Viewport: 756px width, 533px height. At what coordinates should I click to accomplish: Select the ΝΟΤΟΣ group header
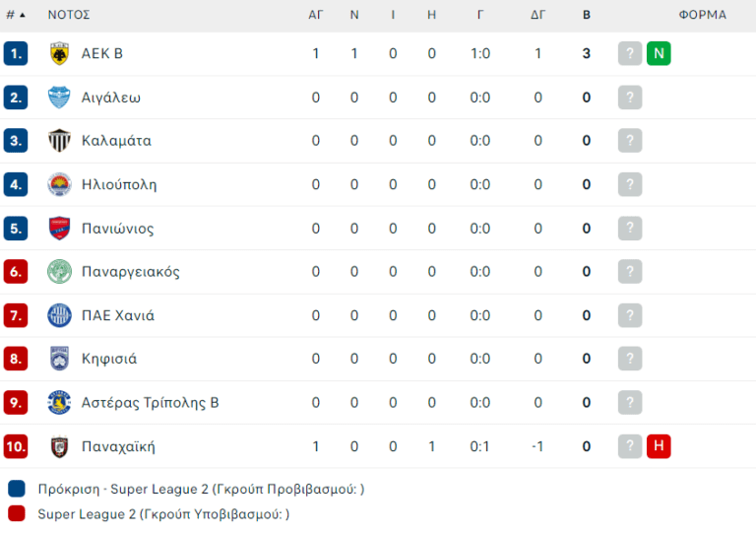69,15
